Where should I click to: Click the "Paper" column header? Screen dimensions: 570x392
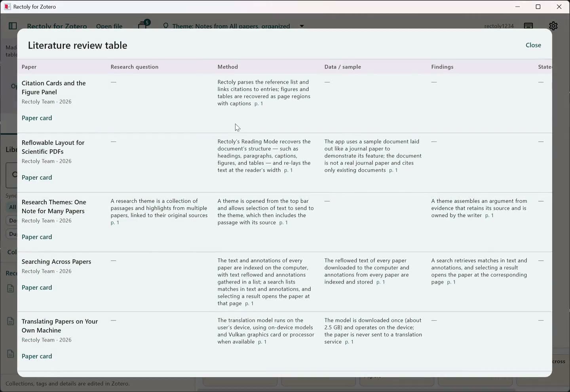pyautogui.click(x=29, y=67)
